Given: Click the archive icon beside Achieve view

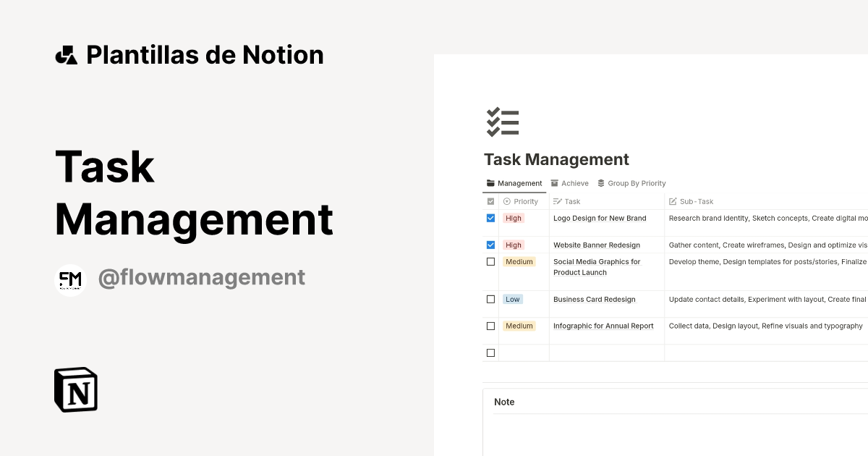Looking at the screenshot, I should (x=554, y=183).
